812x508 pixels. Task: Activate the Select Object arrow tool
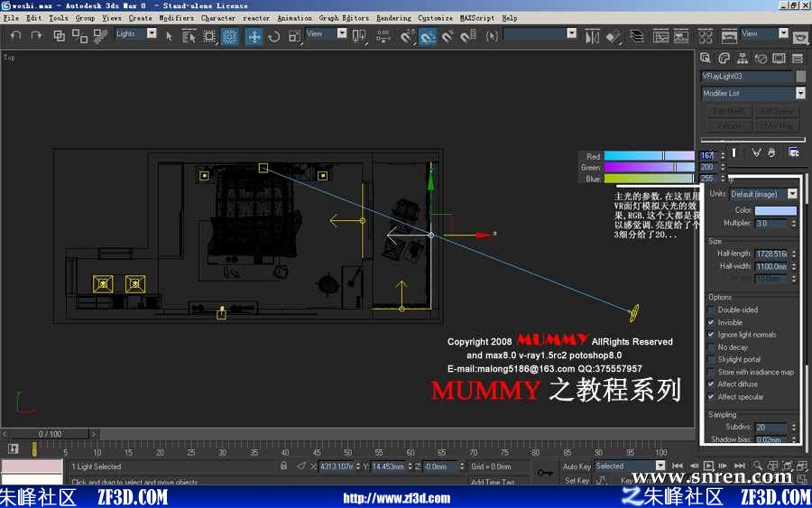click(x=169, y=36)
